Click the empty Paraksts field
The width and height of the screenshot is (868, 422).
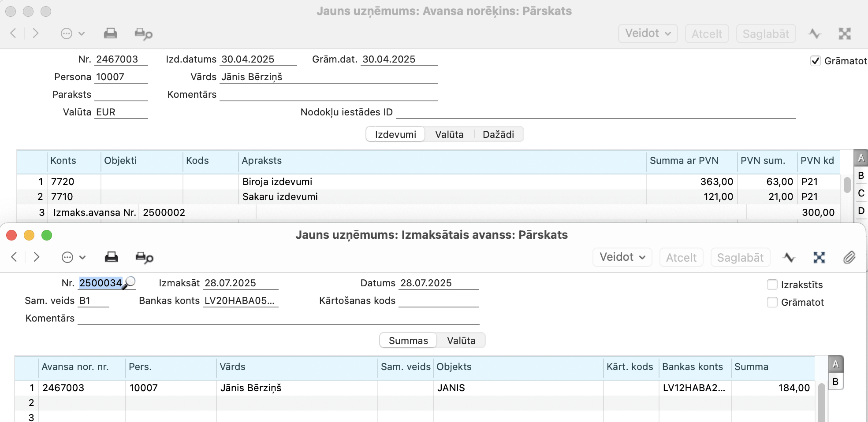pos(121,94)
